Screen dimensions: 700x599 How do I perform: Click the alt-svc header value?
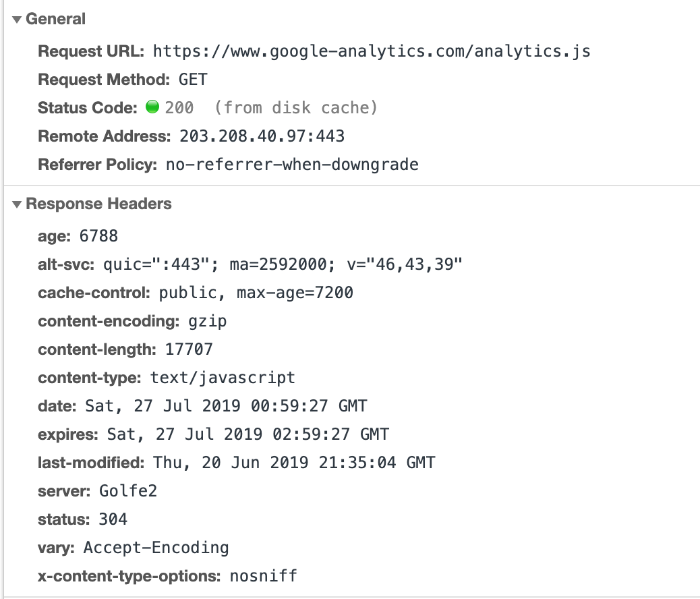point(283,264)
